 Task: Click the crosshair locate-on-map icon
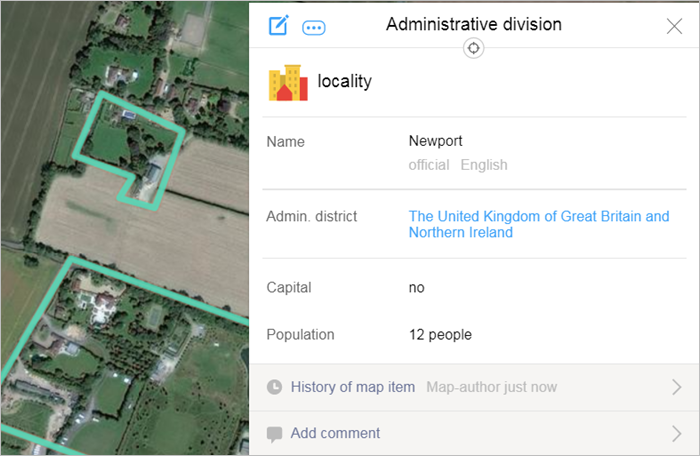(474, 48)
